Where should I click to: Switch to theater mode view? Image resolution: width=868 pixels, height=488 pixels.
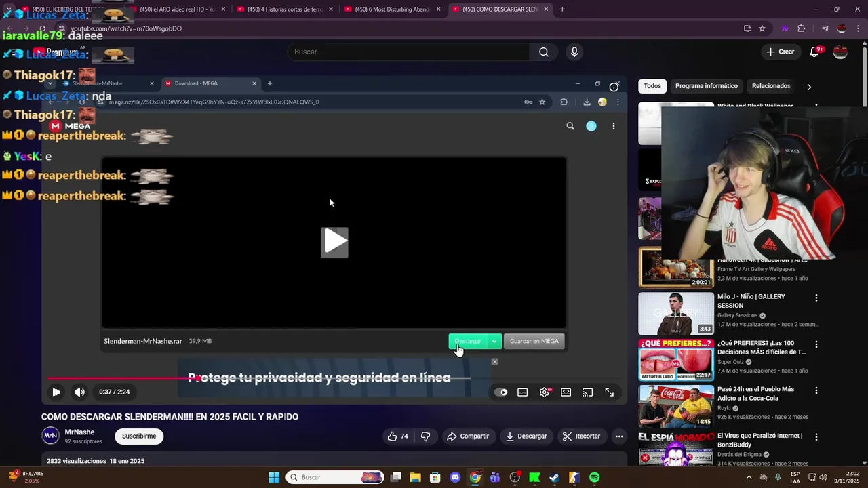pyautogui.click(x=566, y=392)
